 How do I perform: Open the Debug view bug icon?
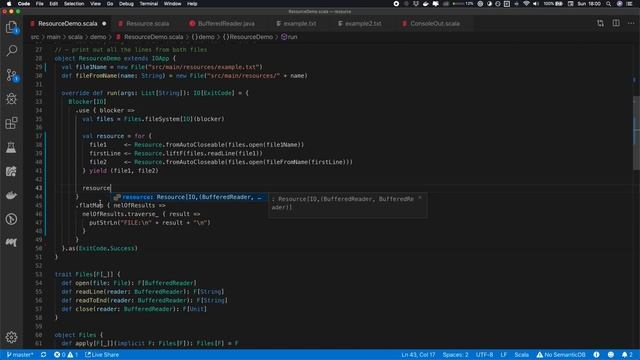tap(11, 99)
